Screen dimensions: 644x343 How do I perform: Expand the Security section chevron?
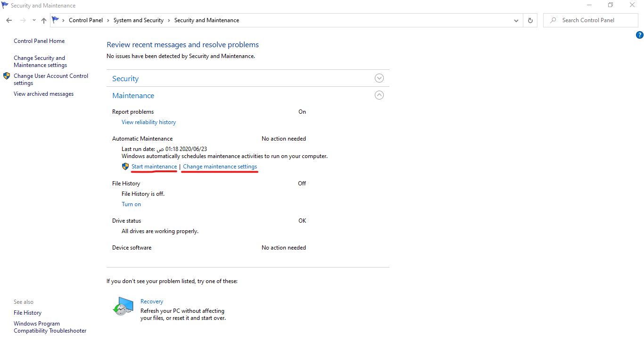click(x=379, y=78)
